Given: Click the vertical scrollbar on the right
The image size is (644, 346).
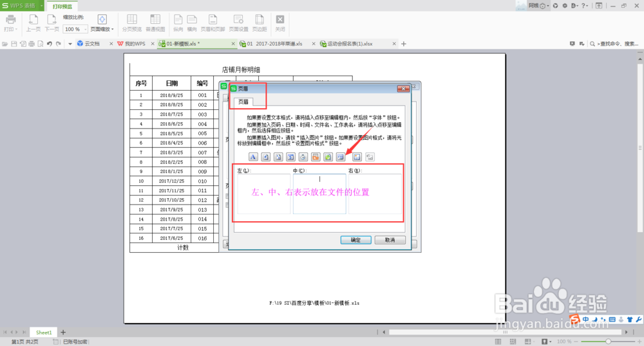Looking at the screenshot, I should coord(640,147).
